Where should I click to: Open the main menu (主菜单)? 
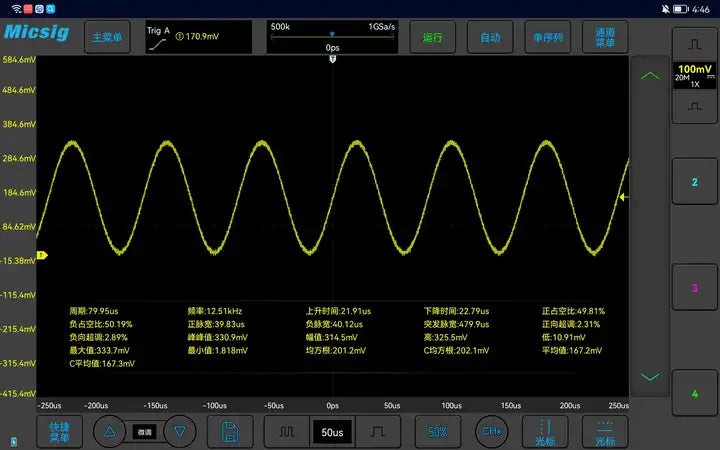[x=106, y=37]
